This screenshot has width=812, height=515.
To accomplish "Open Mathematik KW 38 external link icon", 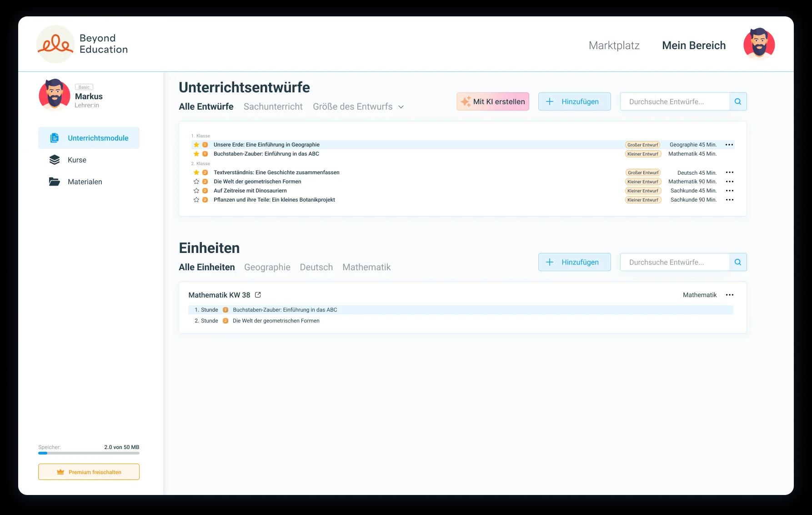I will click(258, 295).
